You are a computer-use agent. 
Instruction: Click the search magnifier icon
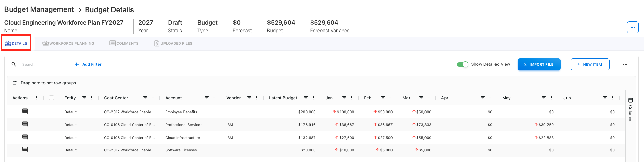(x=14, y=64)
